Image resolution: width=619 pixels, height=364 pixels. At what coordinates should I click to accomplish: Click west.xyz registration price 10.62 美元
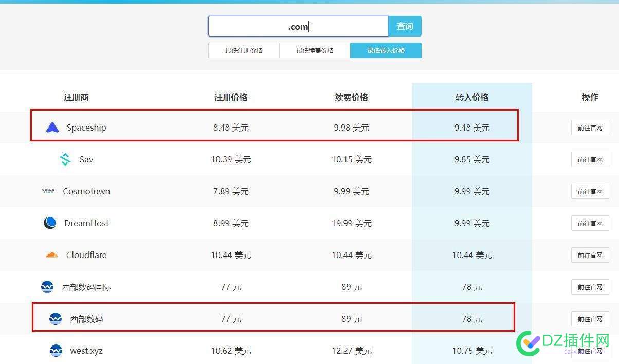pyautogui.click(x=231, y=351)
